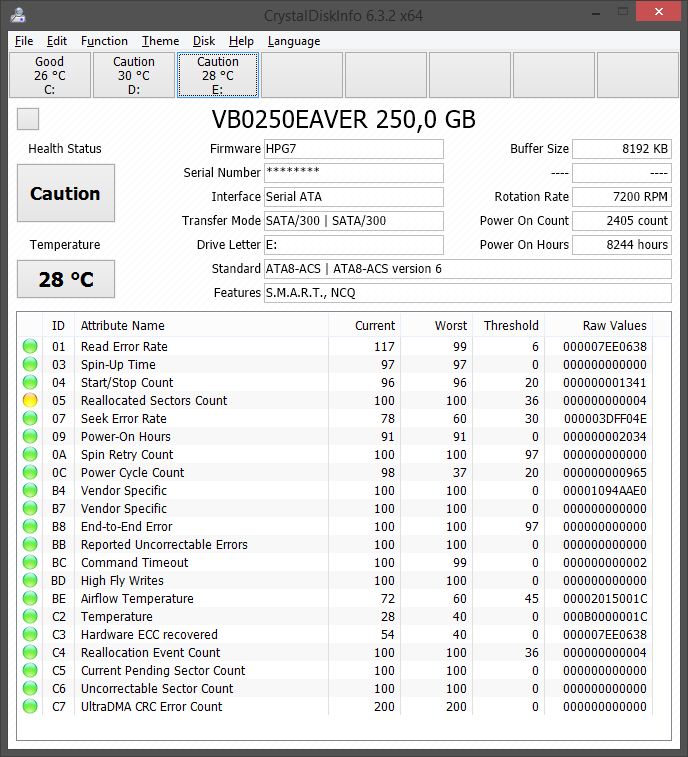This screenshot has width=688, height=757.
Task: Select the Reallocated Sectors Count row name
Action: coord(154,400)
